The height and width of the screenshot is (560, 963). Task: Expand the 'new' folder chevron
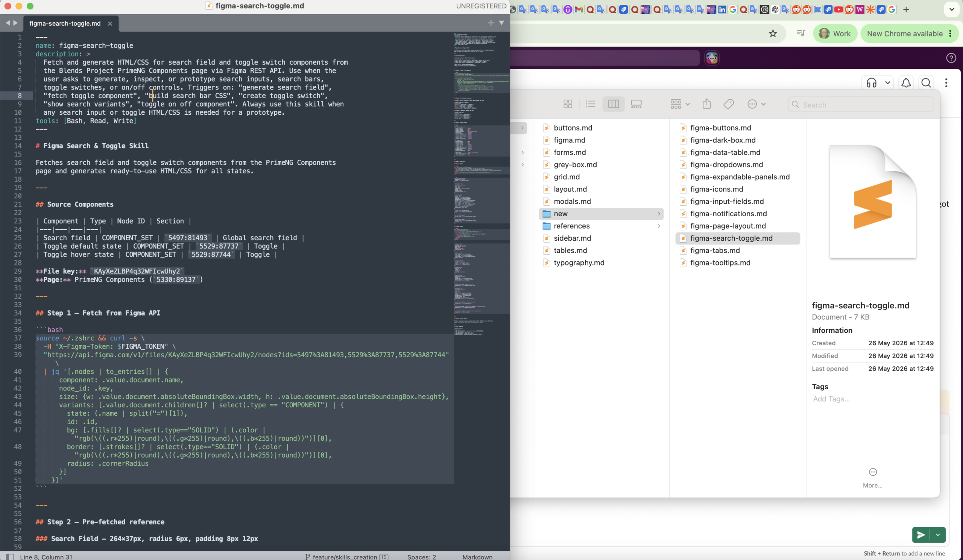(659, 214)
